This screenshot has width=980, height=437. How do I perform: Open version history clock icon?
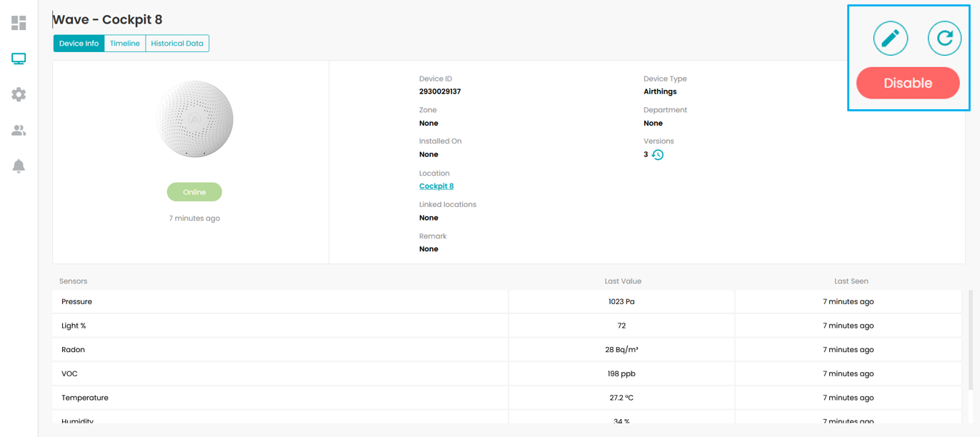coord(658,154)
